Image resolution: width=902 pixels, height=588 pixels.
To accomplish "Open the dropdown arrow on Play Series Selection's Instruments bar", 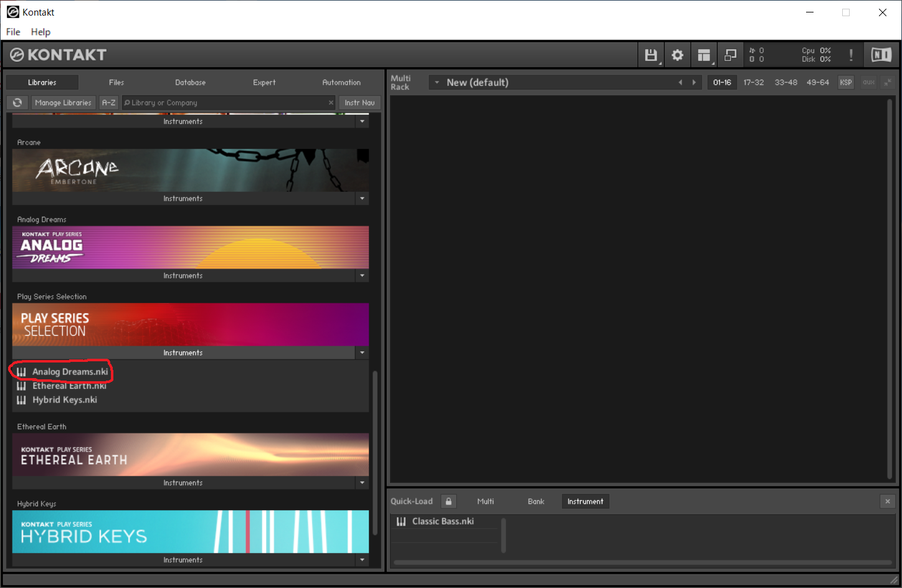I will coord(362,353).
